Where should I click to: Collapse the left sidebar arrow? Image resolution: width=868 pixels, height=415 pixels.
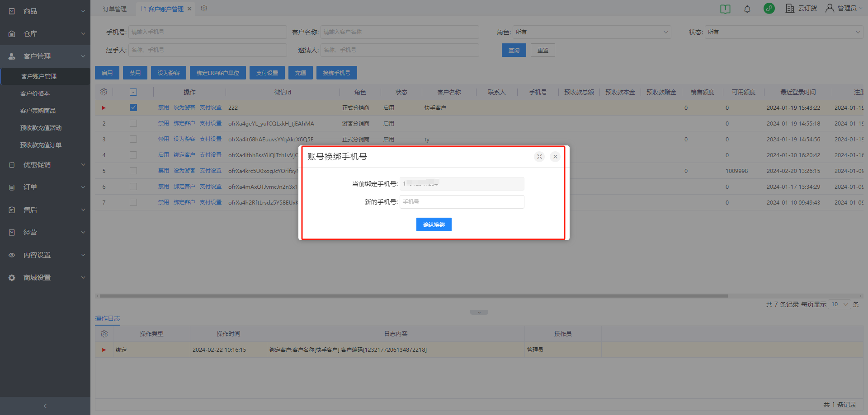tap(45, 406)
